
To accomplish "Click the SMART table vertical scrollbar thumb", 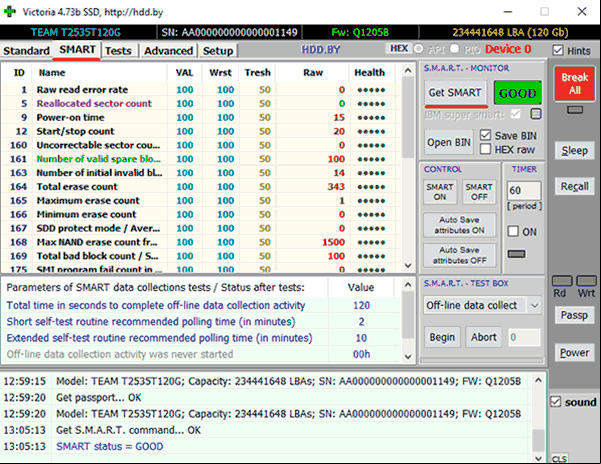I will point(408,117).
